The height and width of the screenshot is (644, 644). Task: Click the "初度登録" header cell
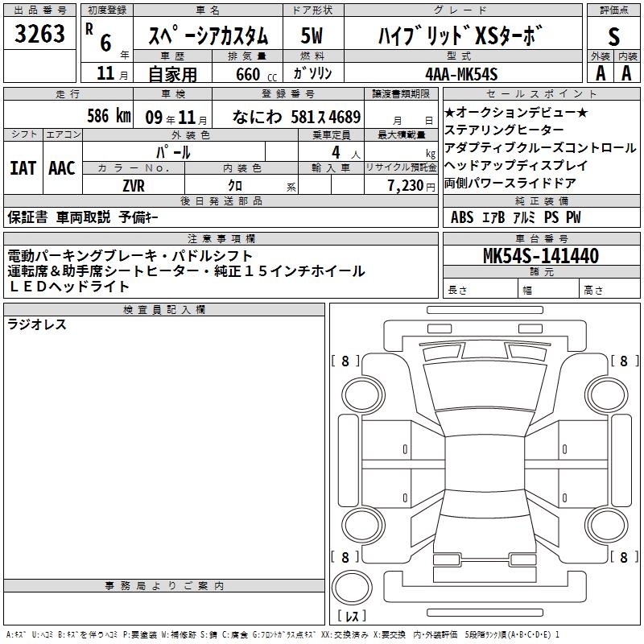click(107, 10)
